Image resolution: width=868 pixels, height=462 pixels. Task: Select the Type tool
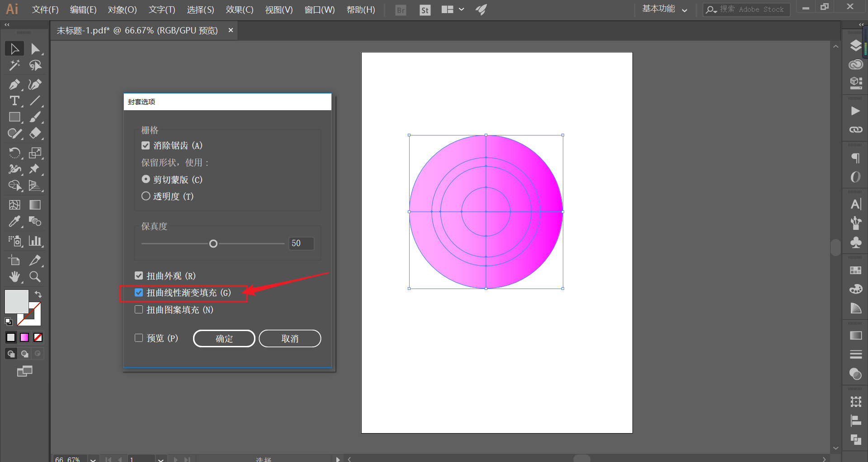point(14,101)
